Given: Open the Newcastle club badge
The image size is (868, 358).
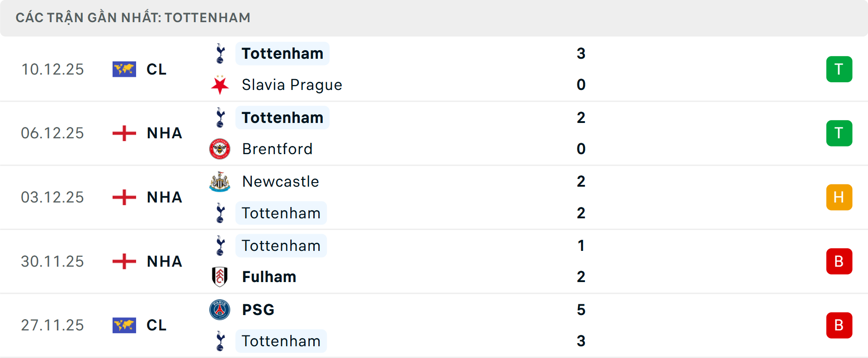Looking at the screenshot, I should pos(220,181).
